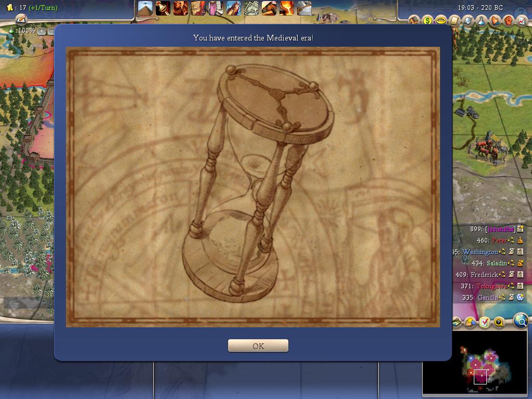532x399 pixels.
Task: Increase research rate with the plus button
Action: (42, 31)
